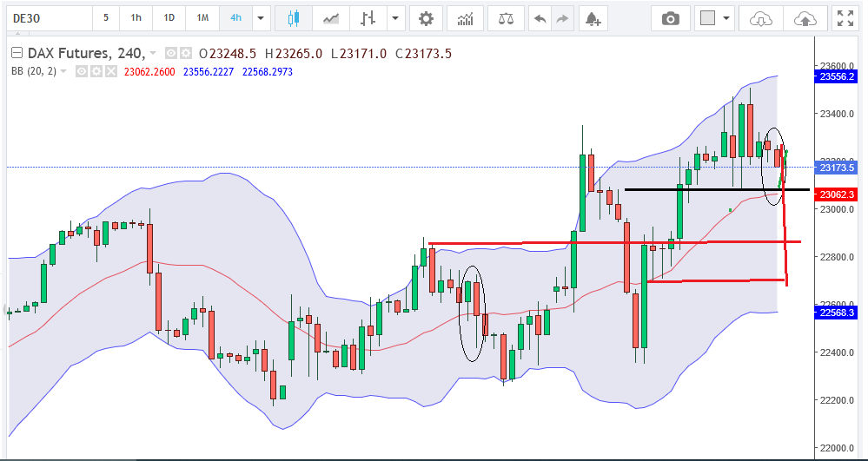Screen dimensions: 868x461
Task: Click the red 23062.3 price label
Action: 835,194
